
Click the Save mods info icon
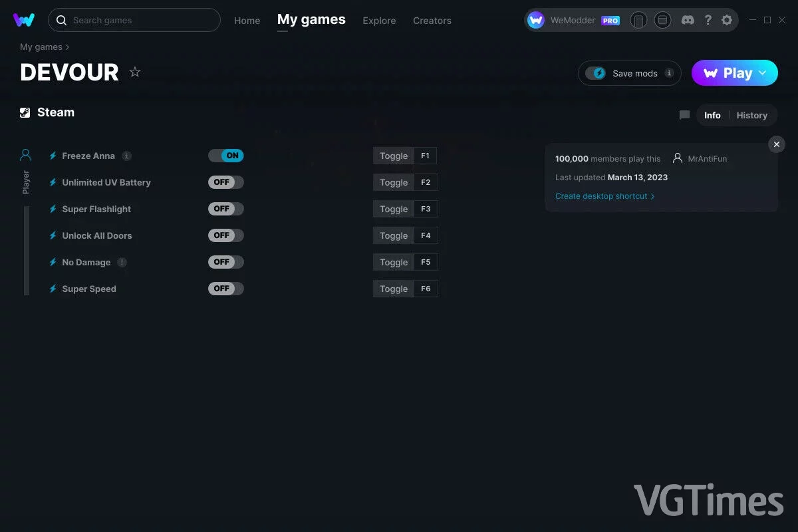tap(669, 73)
